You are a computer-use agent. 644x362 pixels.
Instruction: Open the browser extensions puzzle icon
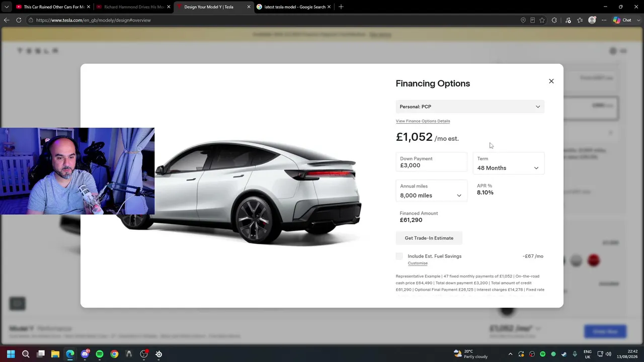554,20
